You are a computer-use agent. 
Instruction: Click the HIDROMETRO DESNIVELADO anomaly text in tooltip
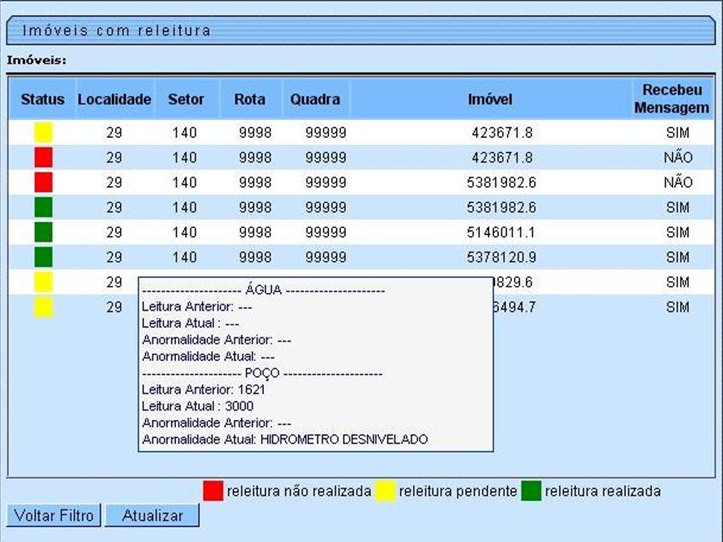(x=343, y=439)
